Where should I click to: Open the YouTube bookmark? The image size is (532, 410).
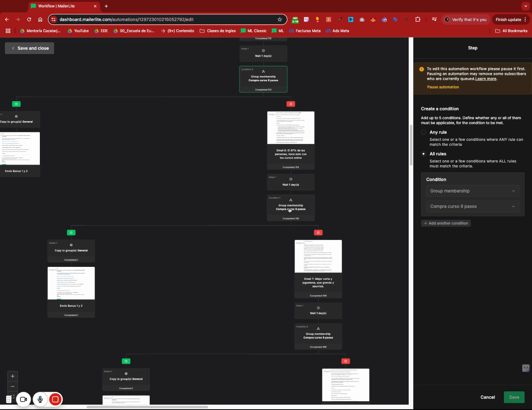pos(78,31)
